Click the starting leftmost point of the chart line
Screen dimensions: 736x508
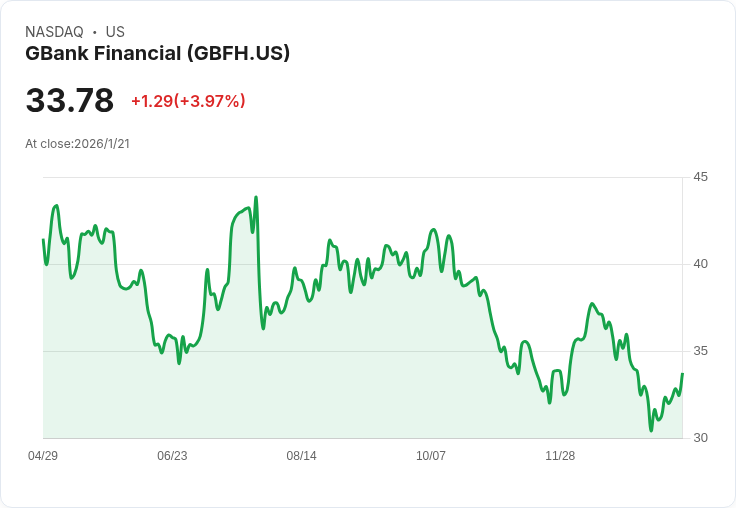tap(43, 240)
